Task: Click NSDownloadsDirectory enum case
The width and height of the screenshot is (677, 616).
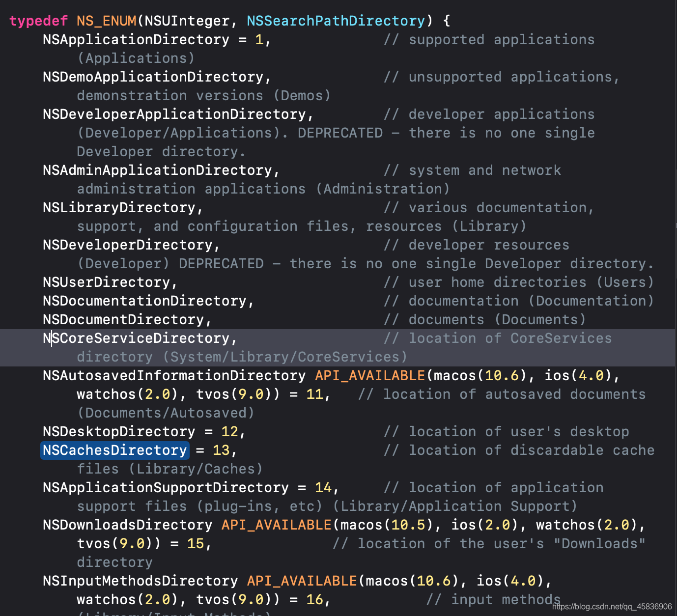Action: [x=128, y=525]
